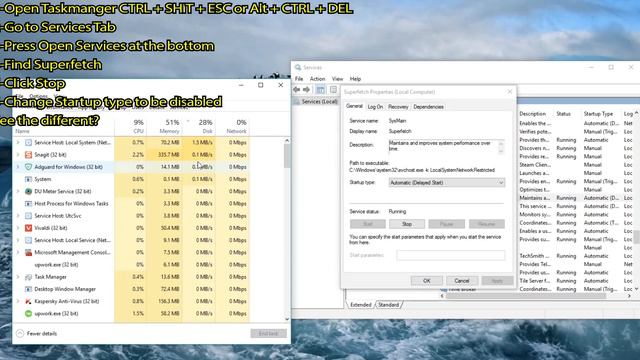
Task: Sort processes by Memory column
Action: click(x=164, y=127)
